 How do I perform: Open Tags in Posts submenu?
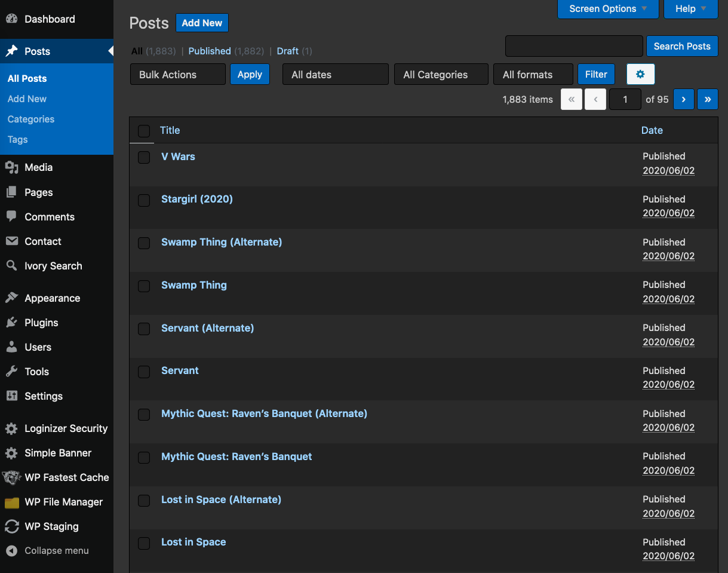click(18, 139)
